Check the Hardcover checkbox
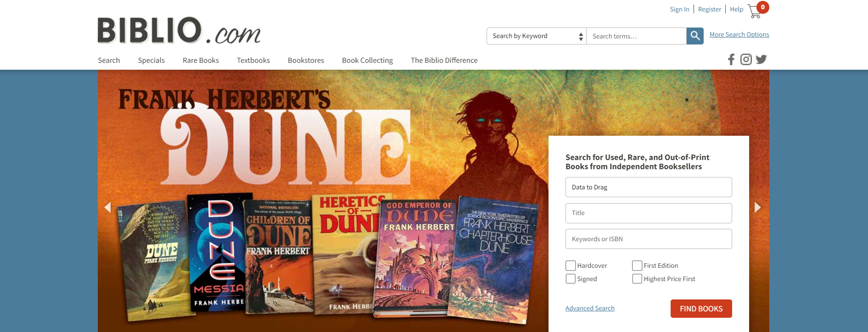Image resolution: width=868 pixels, height=332 pixels. click(571, 266)
